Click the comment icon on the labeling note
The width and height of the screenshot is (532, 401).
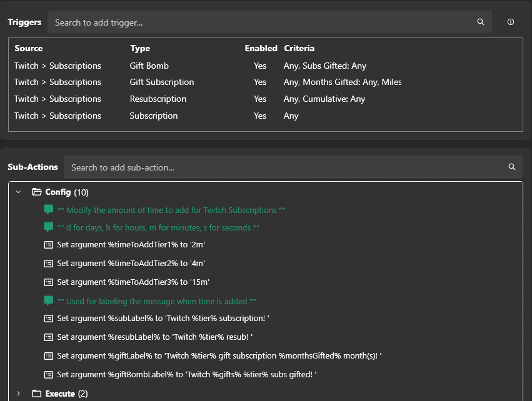[x=48, y=300]
